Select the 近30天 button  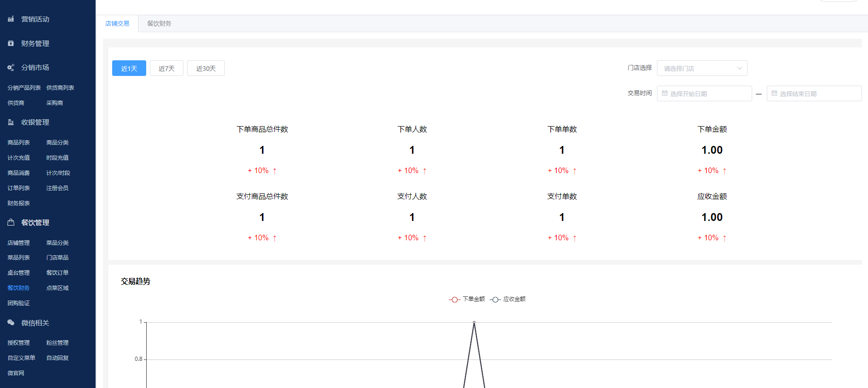[x=206, y=68]
